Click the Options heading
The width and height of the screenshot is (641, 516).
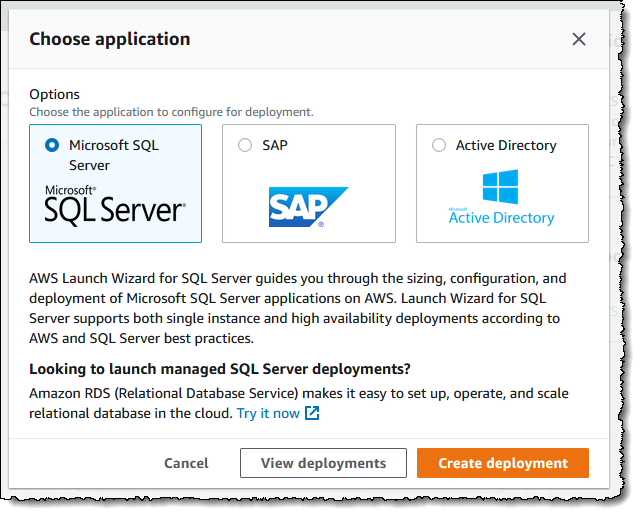pyautogui.click(x=54, y=94)
